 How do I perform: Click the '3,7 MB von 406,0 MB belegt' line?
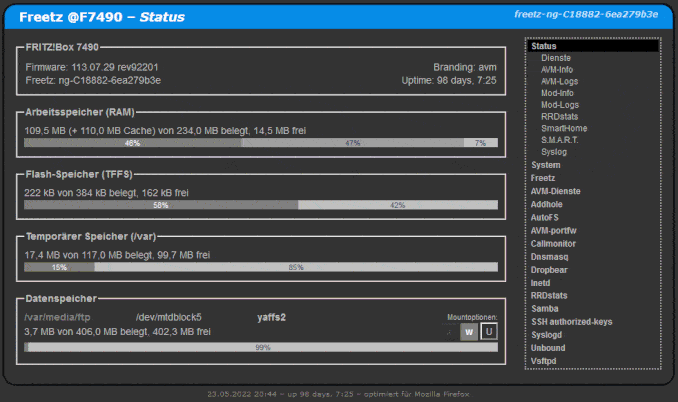coord(117,332)
